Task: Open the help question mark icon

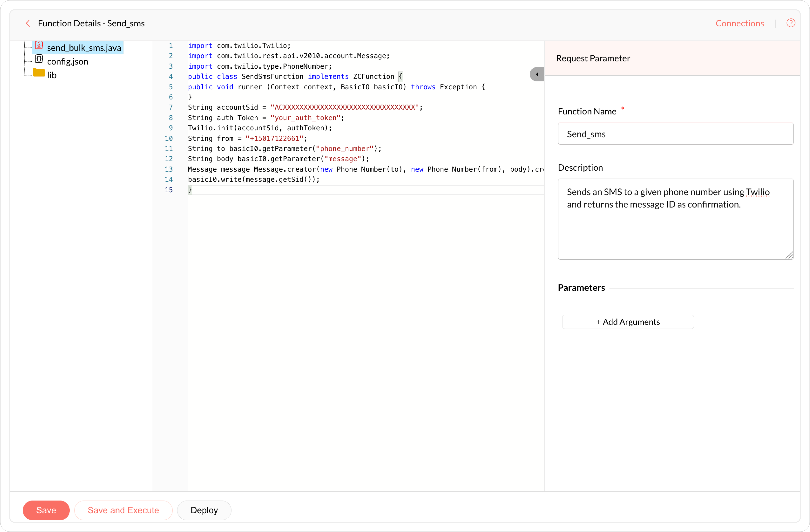Action: click(x=791, y=23)
